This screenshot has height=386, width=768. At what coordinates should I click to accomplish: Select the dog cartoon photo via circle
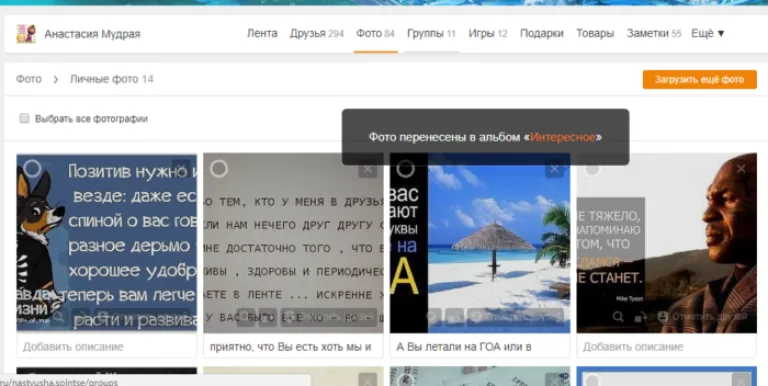(x=32, y=169)
